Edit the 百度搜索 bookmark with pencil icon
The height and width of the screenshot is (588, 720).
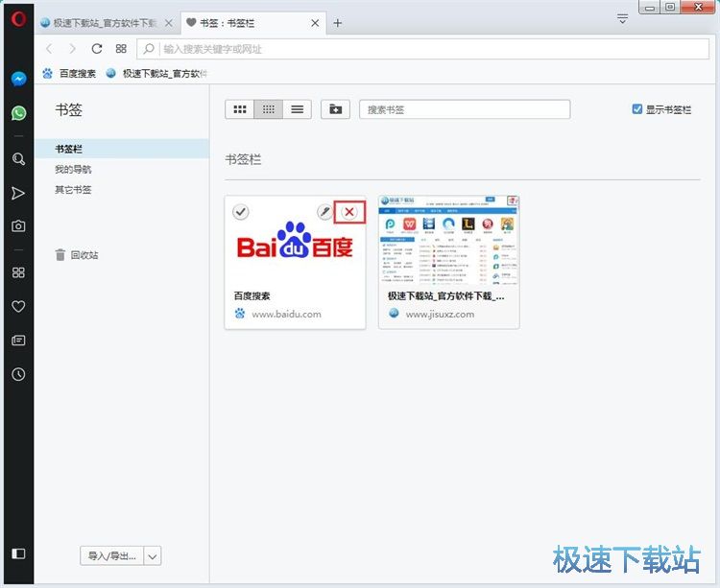(325, 212)
